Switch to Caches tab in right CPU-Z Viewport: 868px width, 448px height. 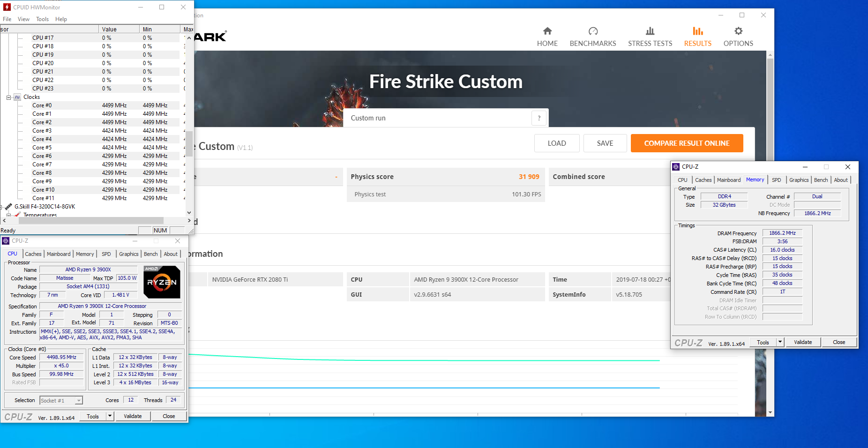point(703,180)
